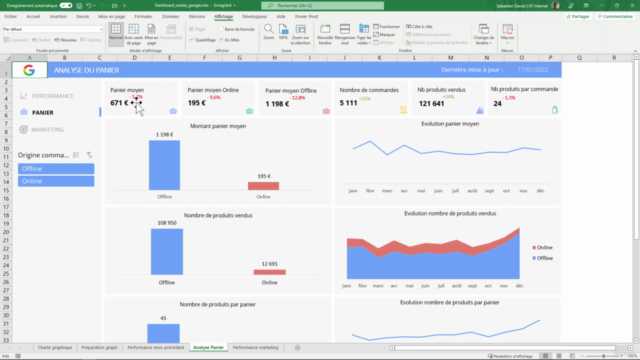Open the undo history dropdown arrow
This screenshot has width=640, height=360.
pos(95,6)
